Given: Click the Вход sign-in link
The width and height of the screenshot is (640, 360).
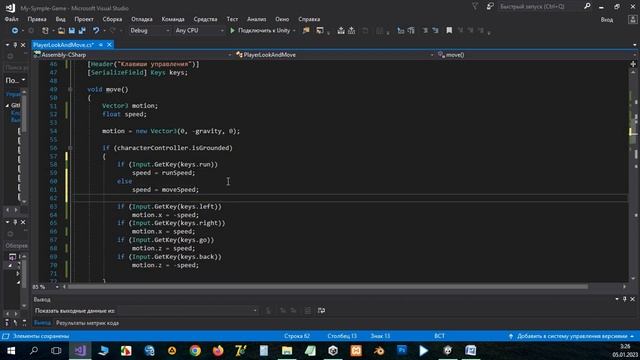Looking at the screenshot, I should point(607,20).
